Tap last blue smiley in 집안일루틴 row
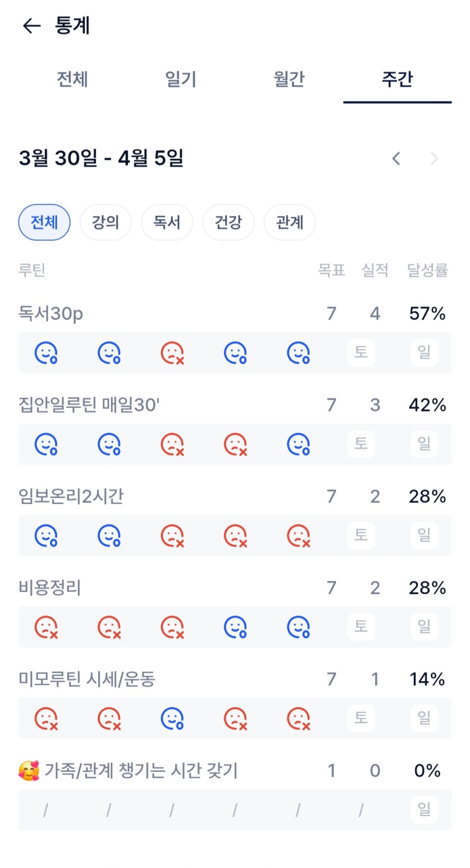This screenshot has height=868, width=470. point(298,444)
